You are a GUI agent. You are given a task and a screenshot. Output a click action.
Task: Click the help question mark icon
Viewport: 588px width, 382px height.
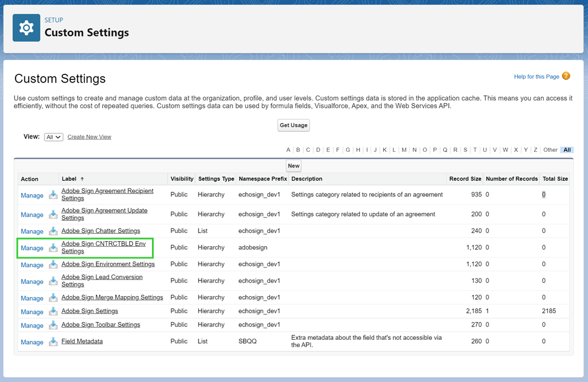point(566,76)
